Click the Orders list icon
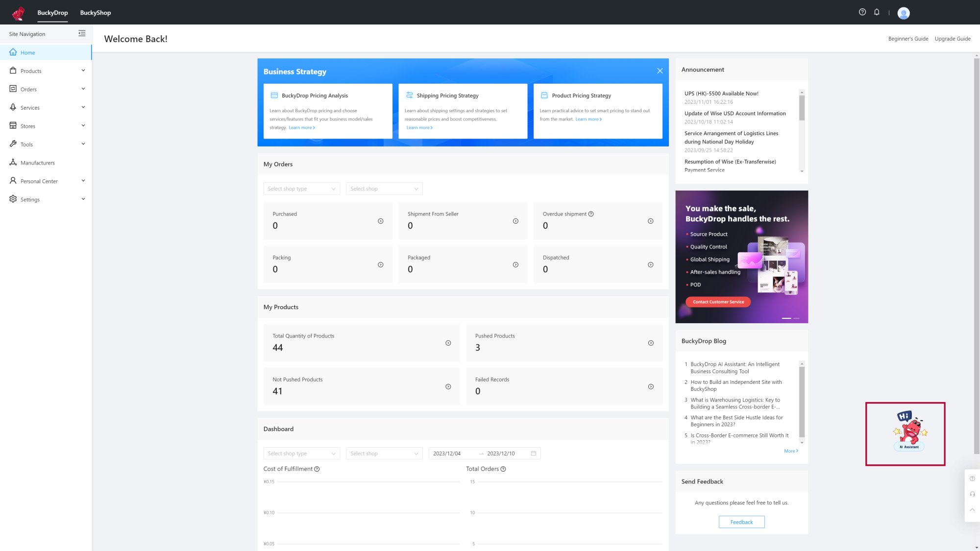980x551 pixels. point(13,89)
